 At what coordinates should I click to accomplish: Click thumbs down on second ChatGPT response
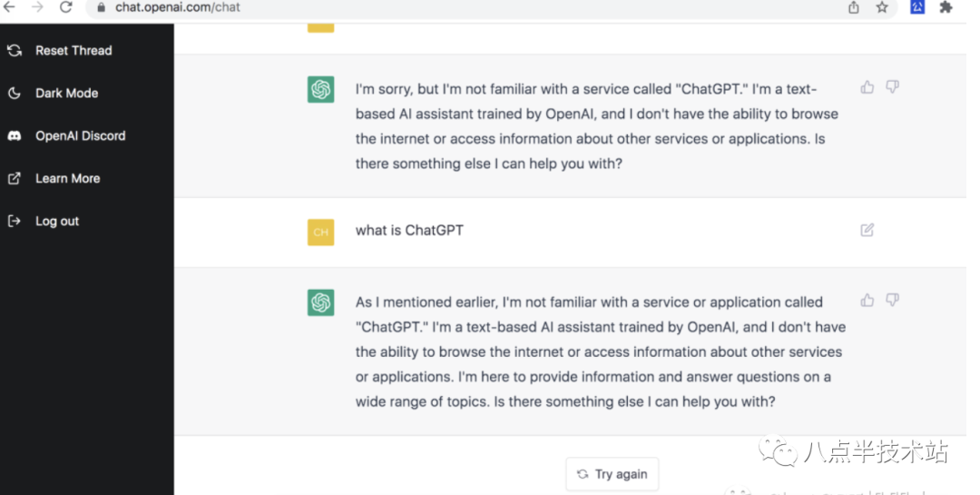click(x=893, y=300)
